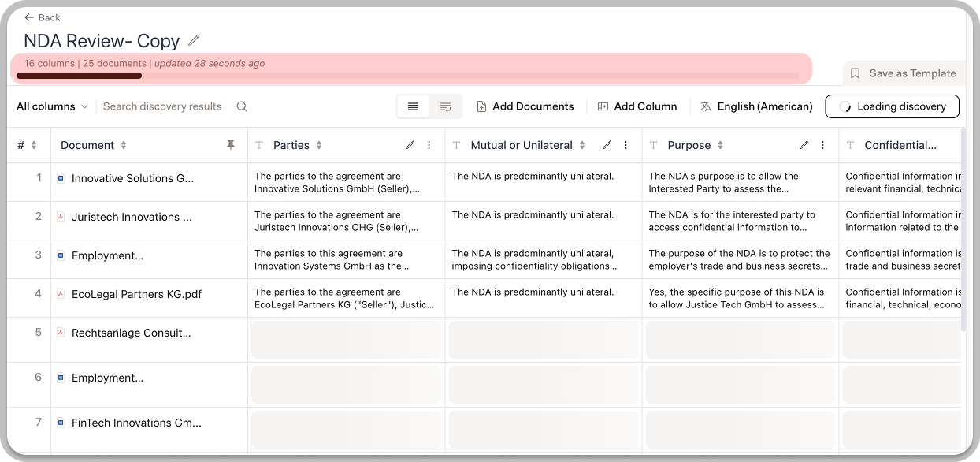Image resolution: width=980 pixels, height=462 pixels.
Task: Toggle sort arrows on Mutual or Unilateral
Action: coord(584,145)
